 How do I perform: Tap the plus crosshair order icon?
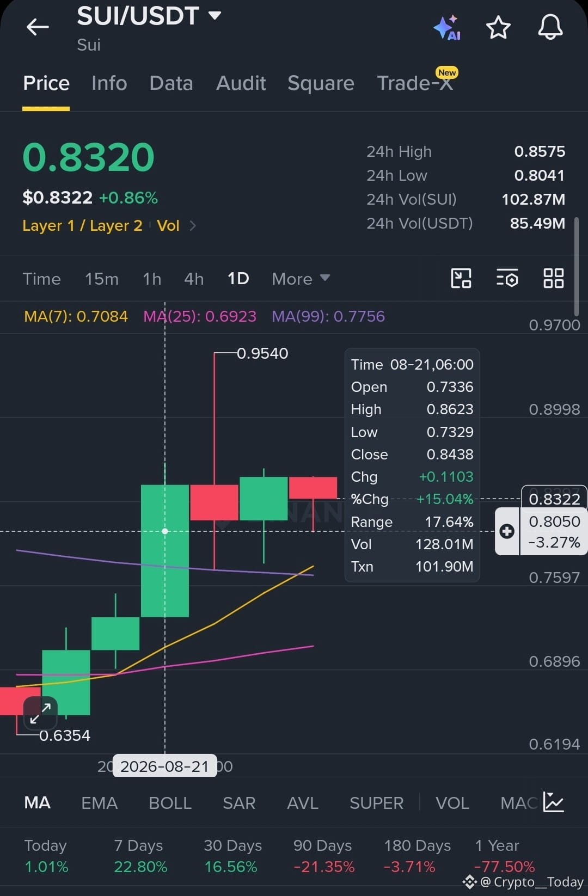[507, 531]
